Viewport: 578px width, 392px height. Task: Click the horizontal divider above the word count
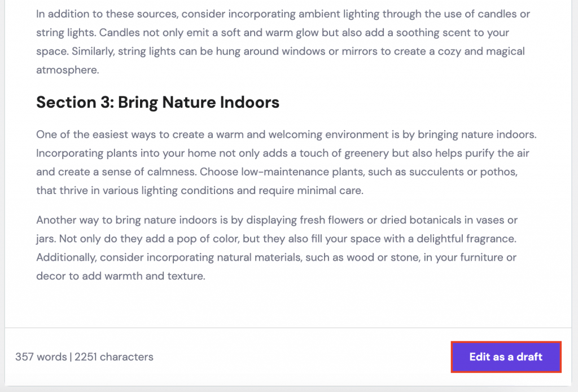tap(288, 328)
